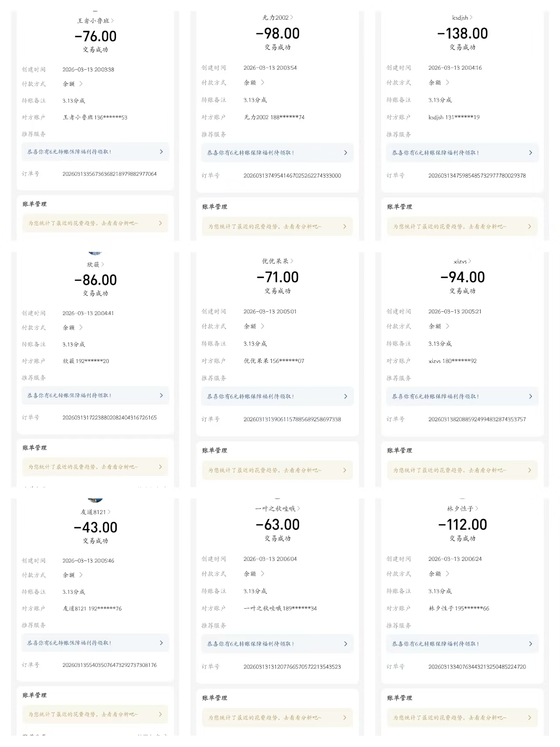
Task: Tap arrow on welfare banner in -71.00 receipt
Action: pyautogui.click(x=345, y=396)
